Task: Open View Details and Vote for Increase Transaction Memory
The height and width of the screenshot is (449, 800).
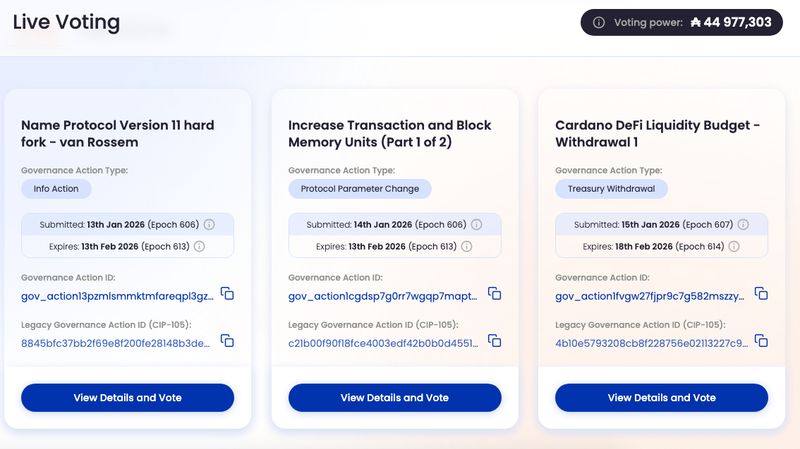Action: point(395,397)
